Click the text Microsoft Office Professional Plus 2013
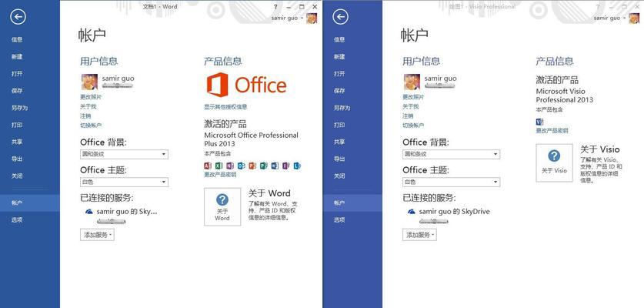 252,139
